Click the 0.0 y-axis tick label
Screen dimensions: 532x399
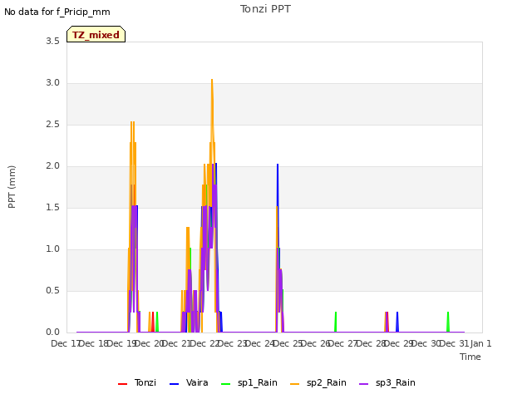[x=52, y=332]
